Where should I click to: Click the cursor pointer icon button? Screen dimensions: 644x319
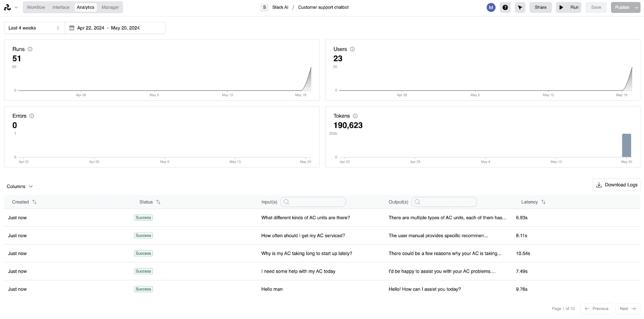520,7
